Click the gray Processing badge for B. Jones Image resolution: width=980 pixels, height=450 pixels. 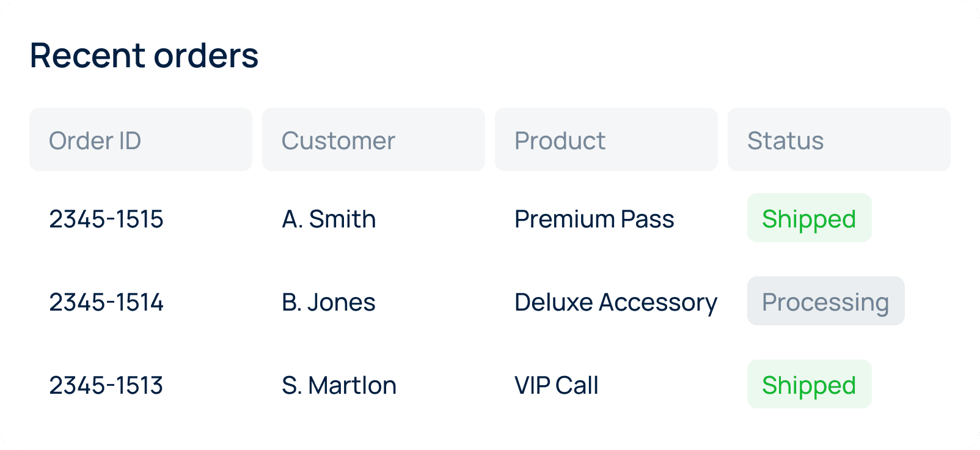coord(825,301)
